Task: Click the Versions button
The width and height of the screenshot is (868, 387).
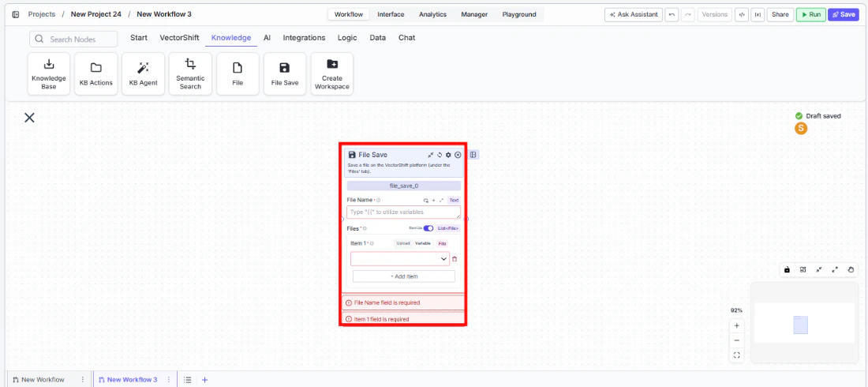Action: (715, 14)
